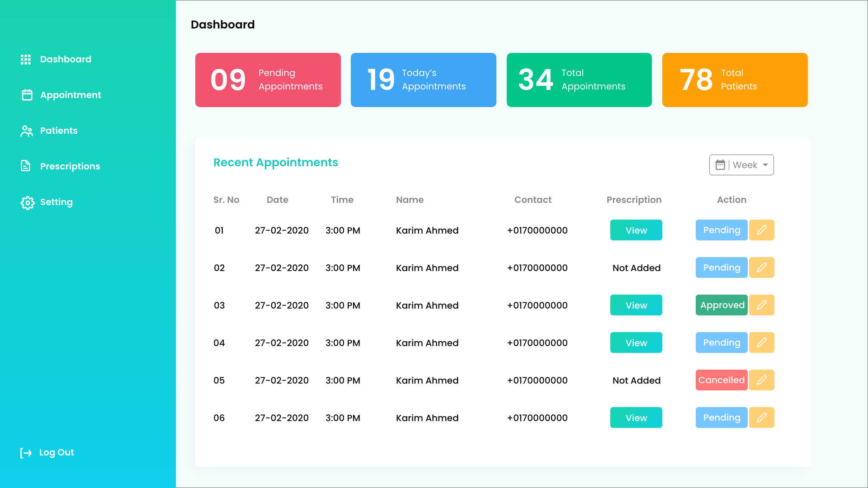Screen dimensions: 868x488
Task: Click the Total Patients summary card
Action: point(735,79)
